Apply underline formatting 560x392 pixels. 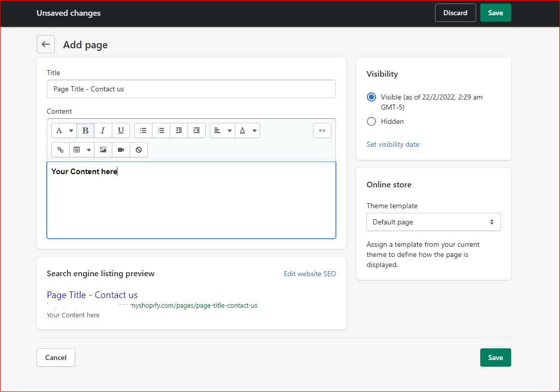(x=120, y=130)
